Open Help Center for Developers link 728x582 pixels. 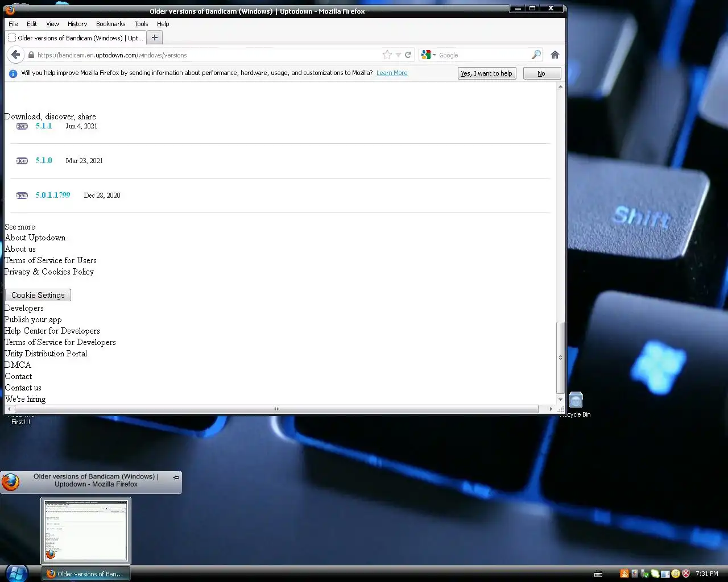coord(52,331)
